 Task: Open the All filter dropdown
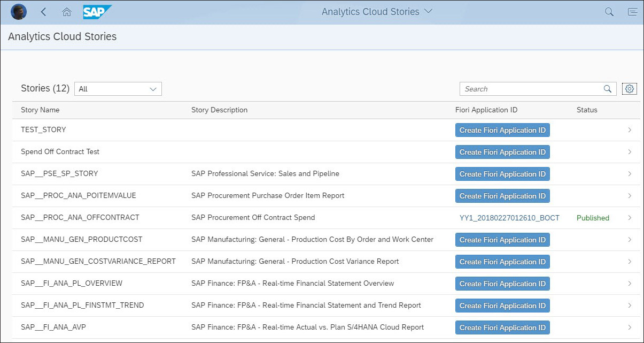(x=118, y=89)
